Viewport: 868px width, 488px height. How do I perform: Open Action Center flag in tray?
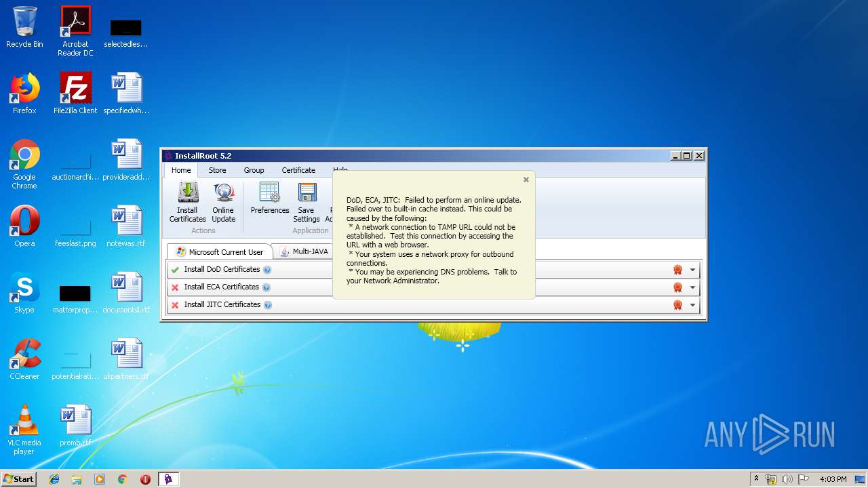point(803,479)
